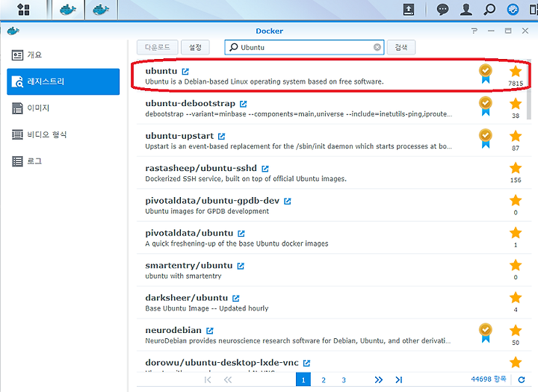Click the 다운로드 download button
The image size is (538, 392).
[158, 47]
